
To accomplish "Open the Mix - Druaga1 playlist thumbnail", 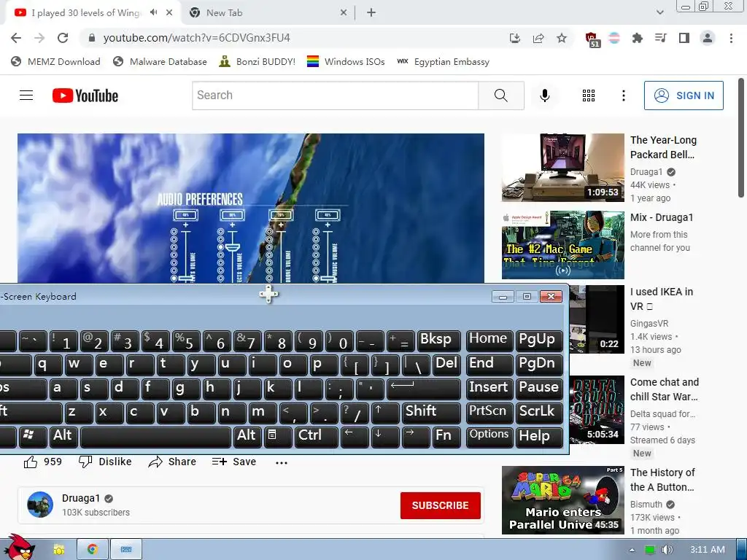I will (x=563, y=245).
